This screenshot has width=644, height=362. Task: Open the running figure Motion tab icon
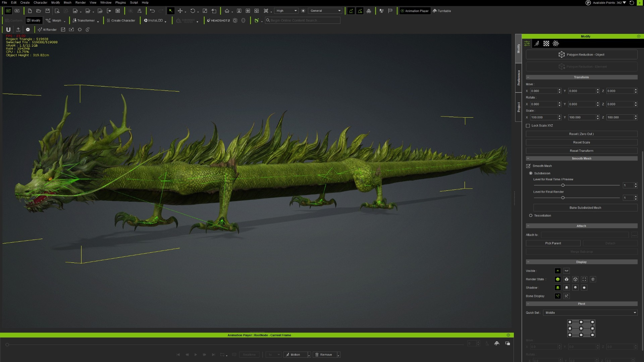tap(537, 44)
